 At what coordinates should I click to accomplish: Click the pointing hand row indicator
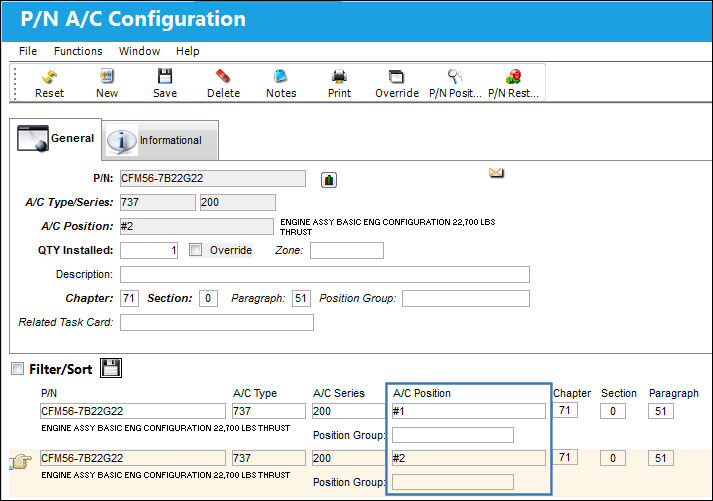coord(20,462)
